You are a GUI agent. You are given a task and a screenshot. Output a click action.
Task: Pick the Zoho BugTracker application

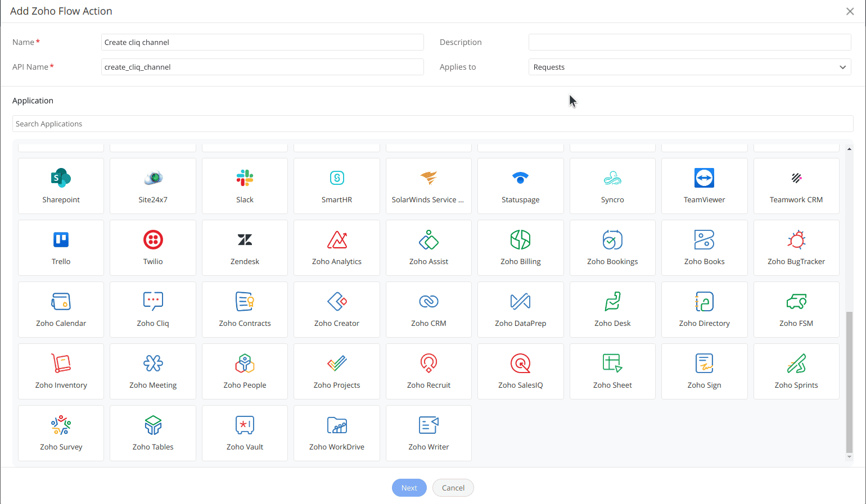[x=796, y=248]
